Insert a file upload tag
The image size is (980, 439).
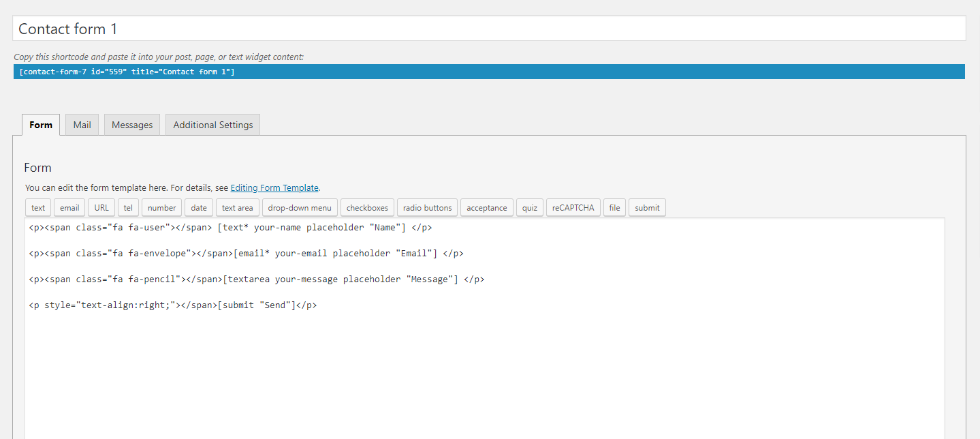pyautogui.click(x=614, y=208)
